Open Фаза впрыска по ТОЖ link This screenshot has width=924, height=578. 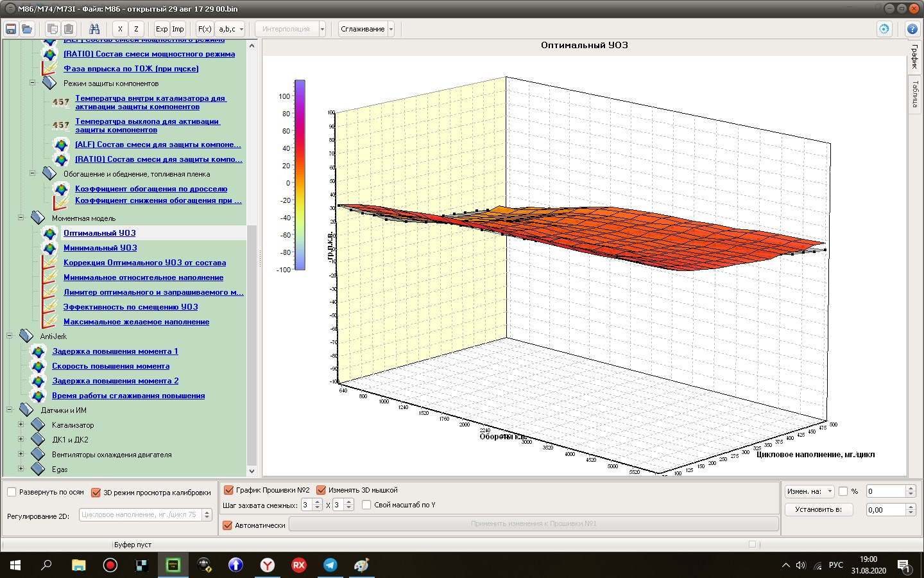(x=131, y=69)
